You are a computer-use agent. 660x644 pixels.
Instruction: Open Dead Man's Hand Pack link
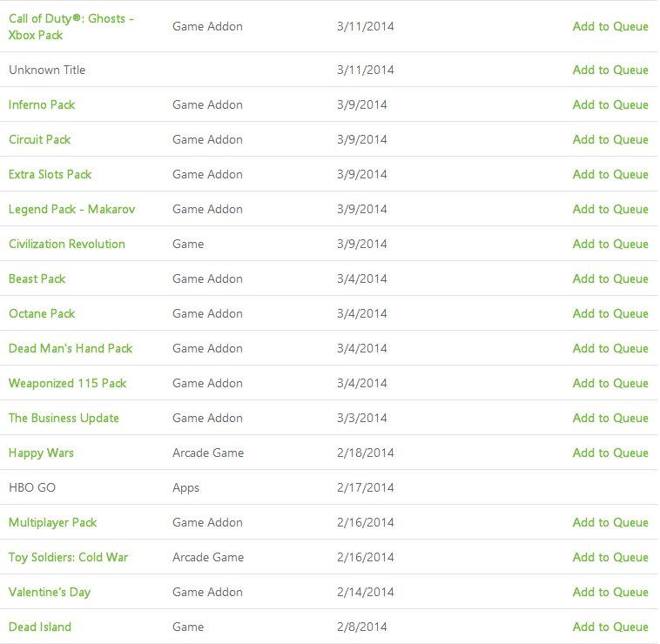tap(71, 349)
